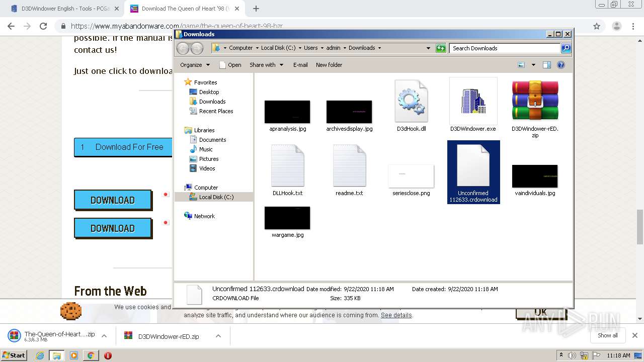644x362 pixels.
Task: Select archivesdisplay.jpg thumbnail
Action: pyautogui.click(x=349, y=112)
